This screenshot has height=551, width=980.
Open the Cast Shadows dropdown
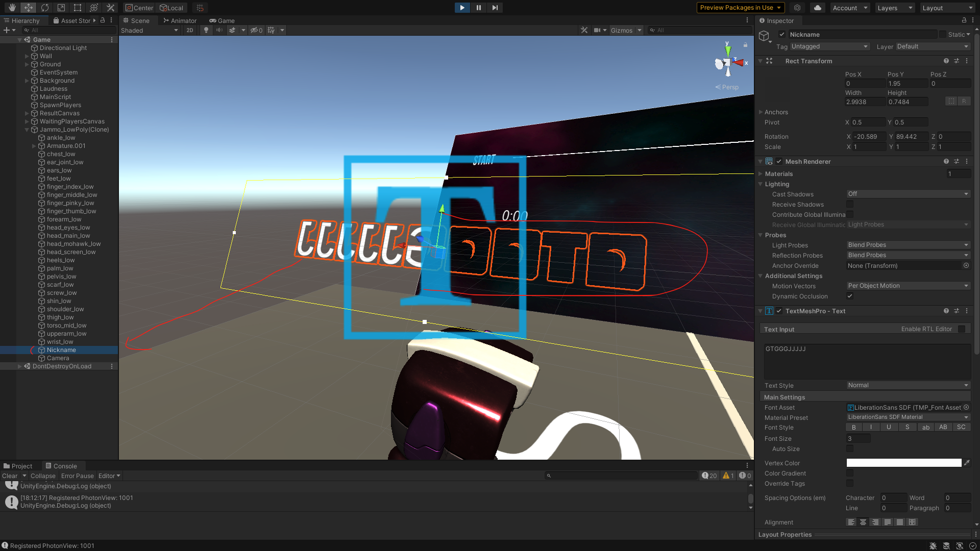click(908, 194)
